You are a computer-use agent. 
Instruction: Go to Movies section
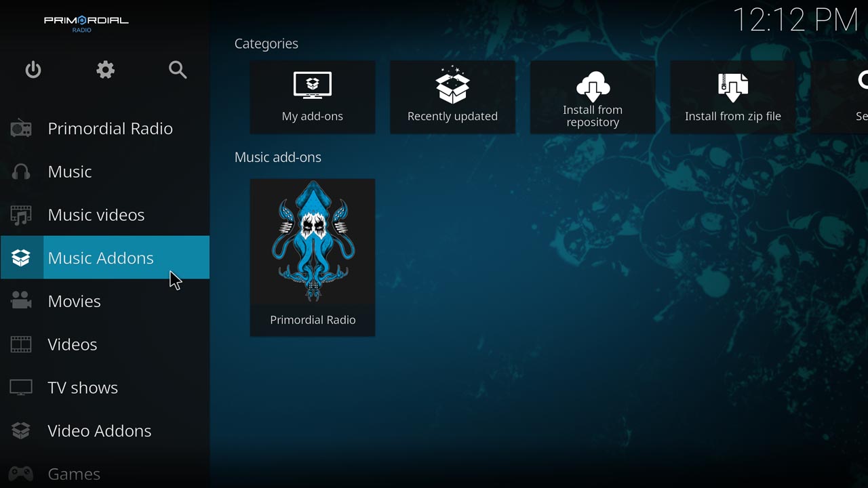click(104, 301)
